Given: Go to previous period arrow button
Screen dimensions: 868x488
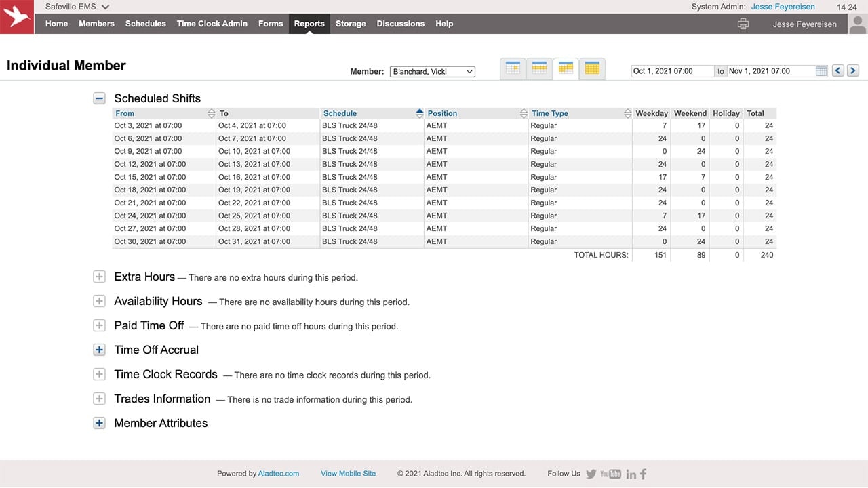Looking at the screenshot, I should pyautogui.click(x=838, y=70).
